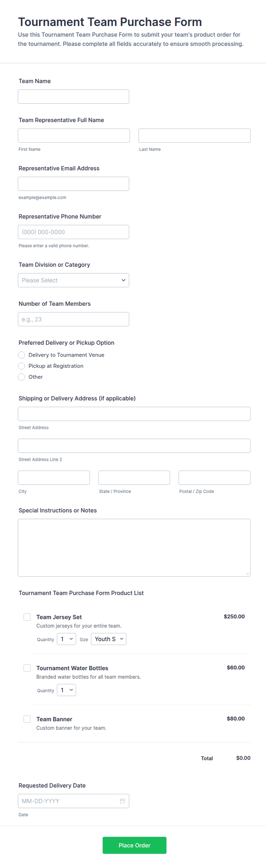Expand the Team Jersey Set quantity dropdown
266x868 pixels.
(66, 639)
